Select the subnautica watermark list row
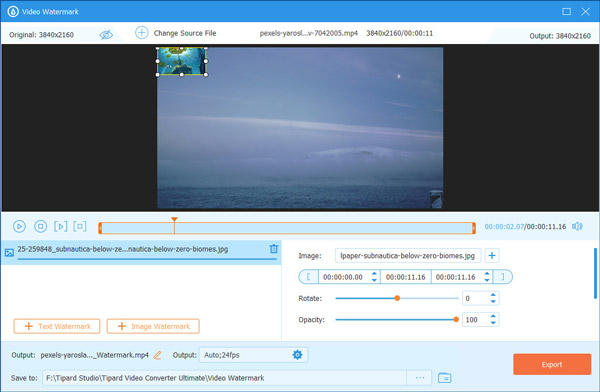 141,252
